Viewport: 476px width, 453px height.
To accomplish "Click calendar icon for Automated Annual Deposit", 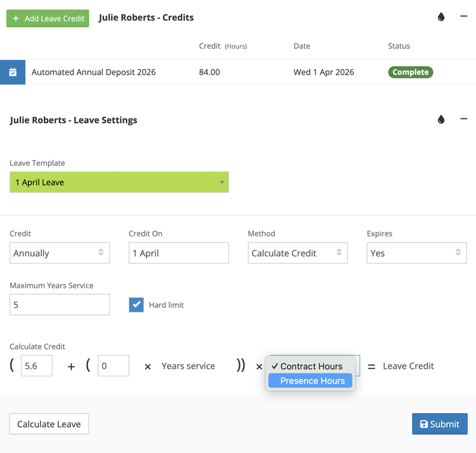I will [x=12, y=72].
